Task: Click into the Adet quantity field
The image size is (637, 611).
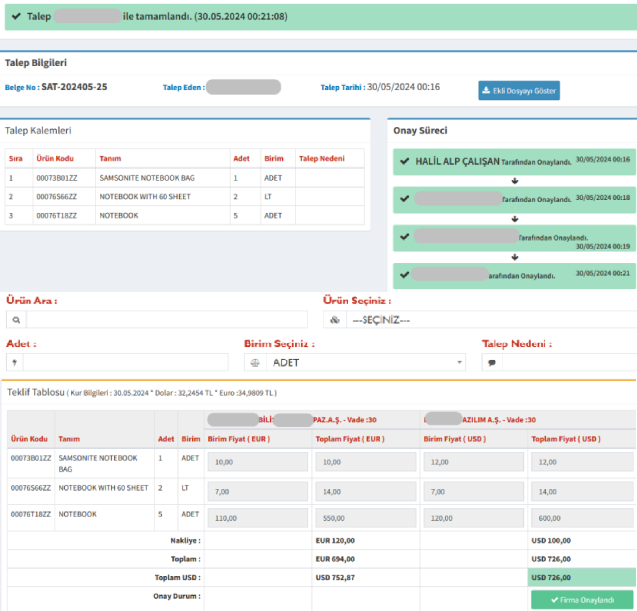Action: tap(125, 363)
